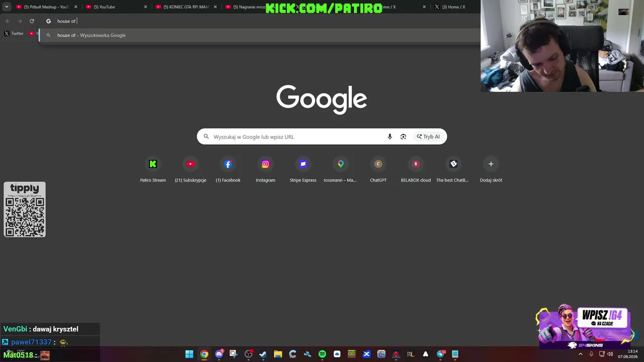644x362 pixels.
Task: Click the address bar containing 'house of'
Action: point(262,21)
